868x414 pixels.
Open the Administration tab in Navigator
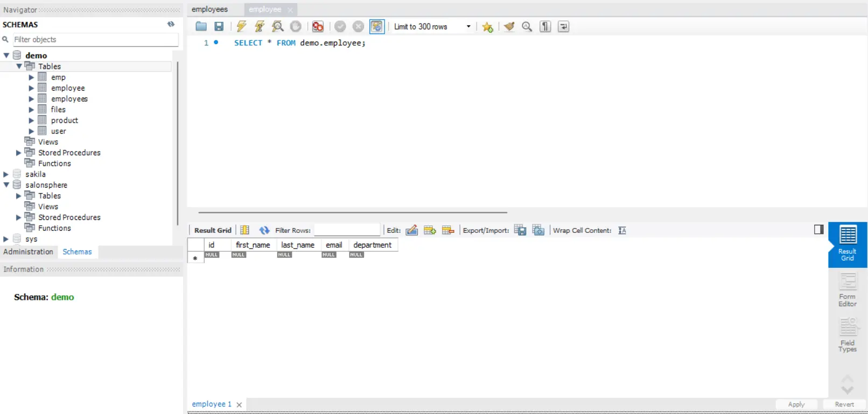pyautogui.click(x=28, y=252)
